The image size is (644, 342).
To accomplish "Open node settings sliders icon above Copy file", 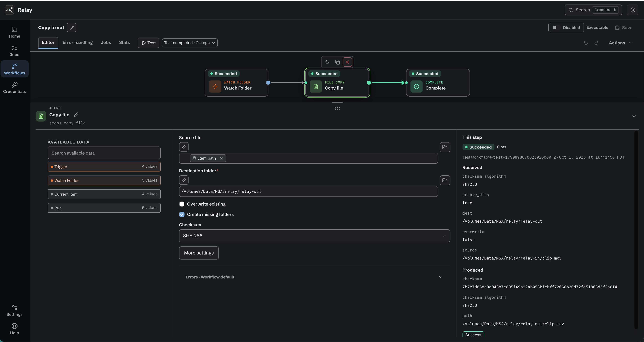I will [x=327, y=62].
